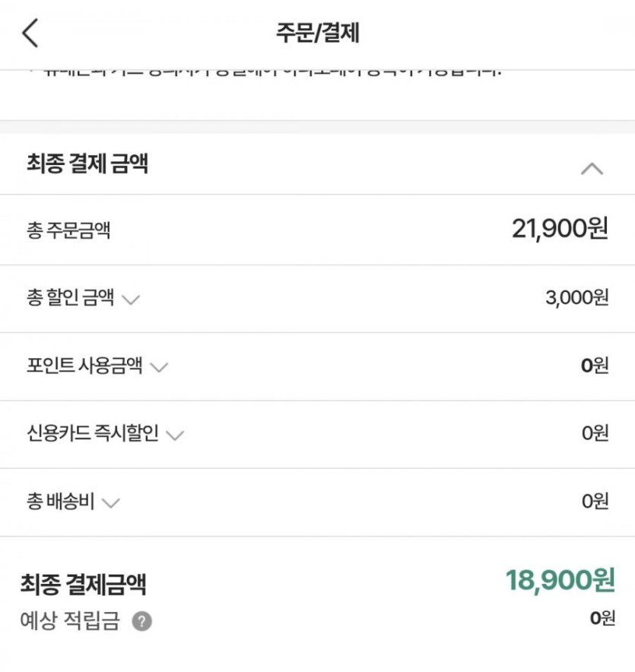Screen dimensions: 635x672
Task: Click the 최종 결제금액 label at bottom
Action: (x=83, y=585)
